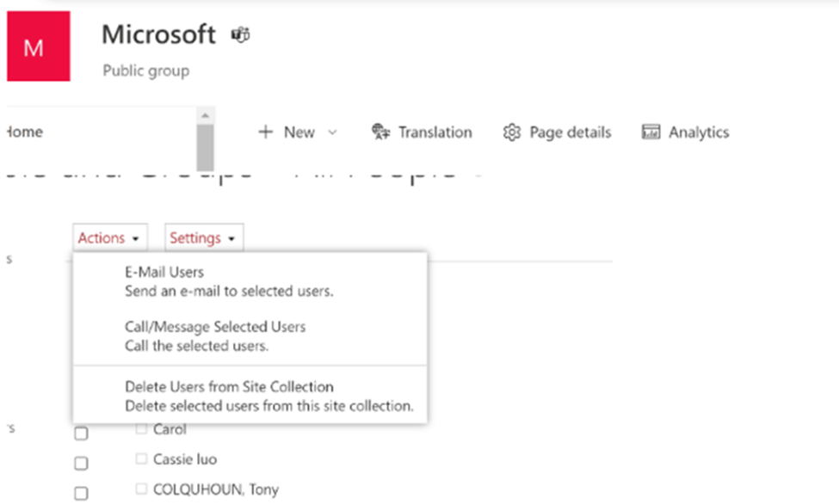Open the Settings dropdown menu
Image resolution: width=839 pixels, height=504 pixels.
[x=204, y=237]
